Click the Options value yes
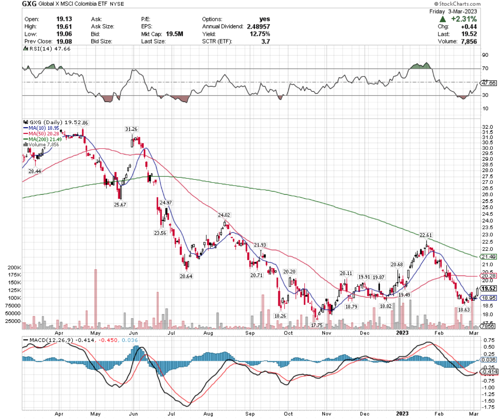The height and width of the screenshot is (420, 504). pyautogui.click(x=265, y=19)
